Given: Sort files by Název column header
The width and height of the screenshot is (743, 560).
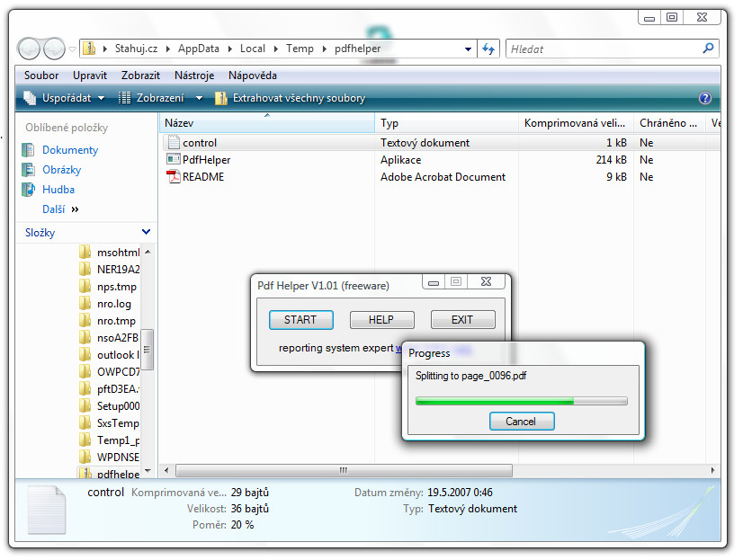Looking at the screenshot, I should [x=267, y=123].
